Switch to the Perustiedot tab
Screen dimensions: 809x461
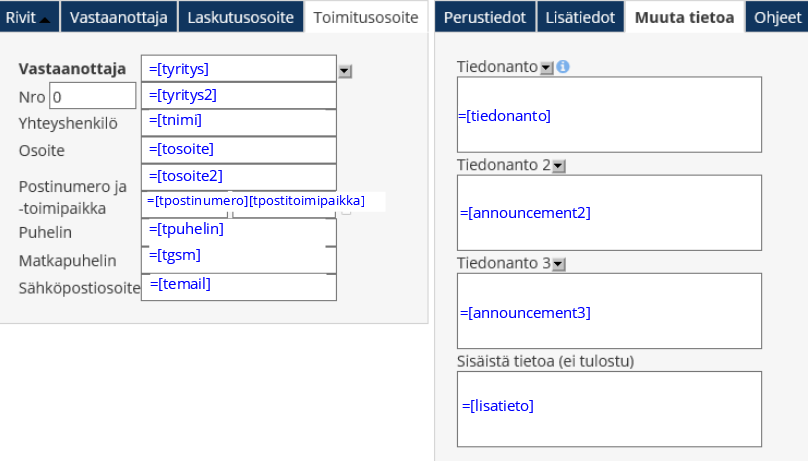[485, 17]
